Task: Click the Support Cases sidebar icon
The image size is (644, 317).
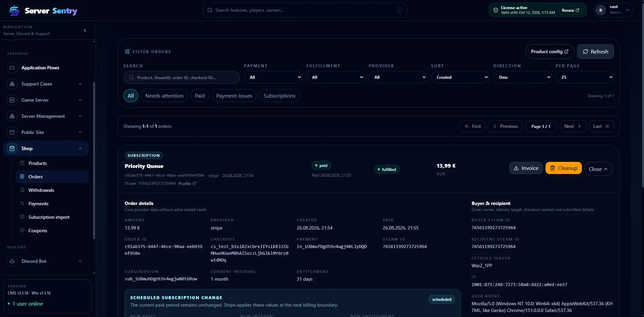Action: pyautogui.click(x=12, y=84)
